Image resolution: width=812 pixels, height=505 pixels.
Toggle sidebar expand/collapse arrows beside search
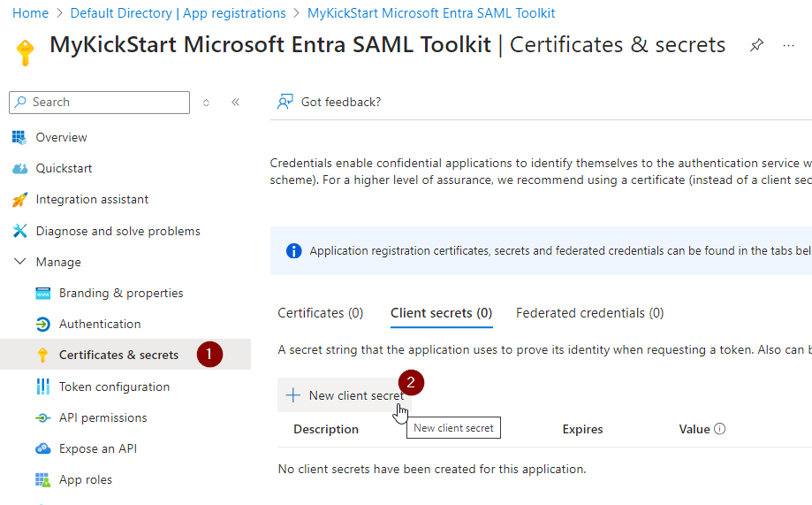(x=207, y=103)
